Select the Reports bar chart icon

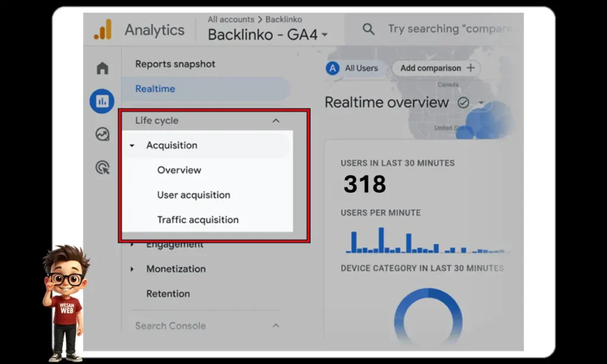click(102, 101)
